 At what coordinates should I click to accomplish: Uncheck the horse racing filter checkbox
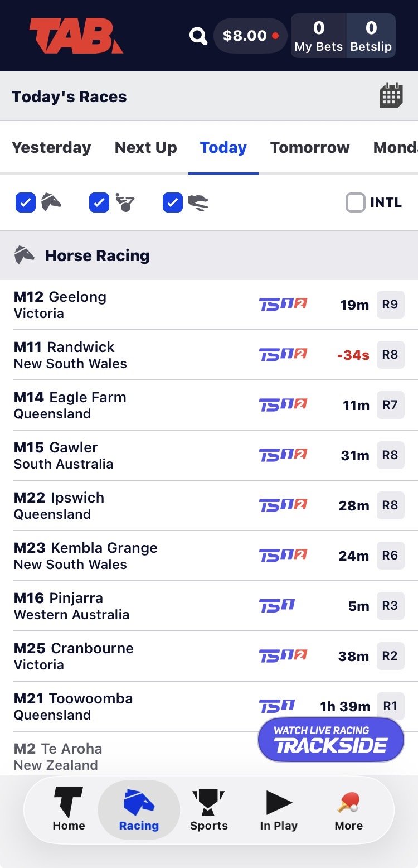(26, 202)
